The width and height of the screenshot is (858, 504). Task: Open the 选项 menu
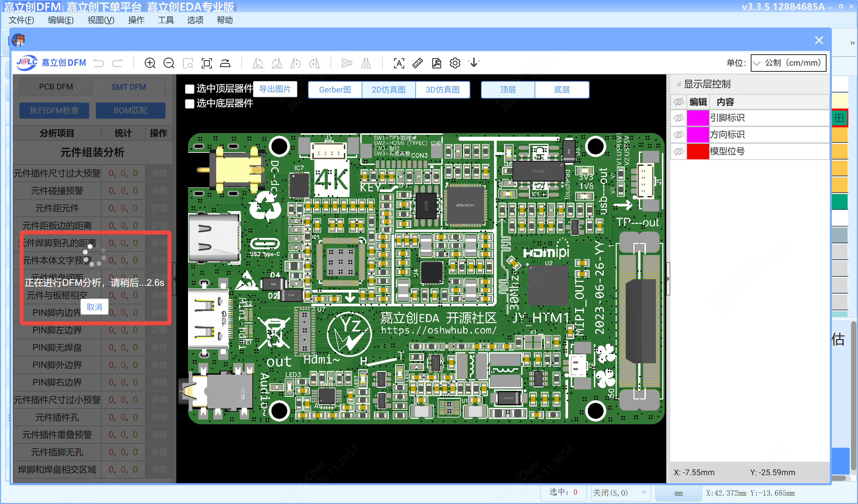point(195,20)
